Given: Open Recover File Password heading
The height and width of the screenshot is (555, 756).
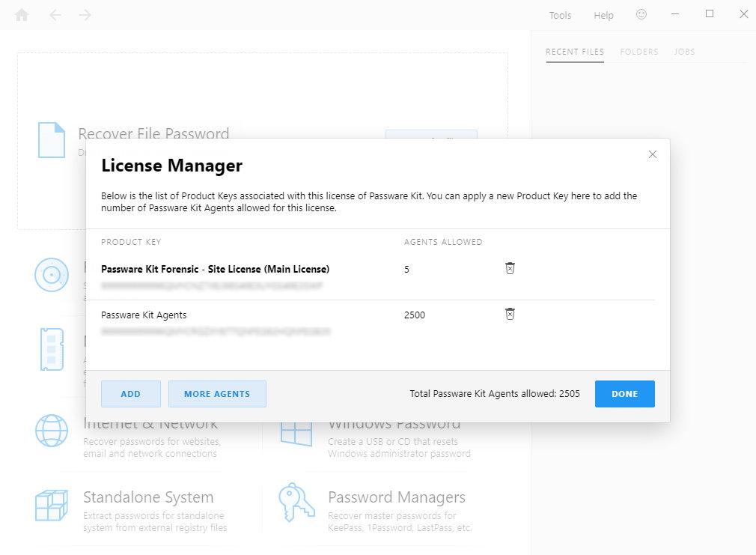Looking at the screenshot, I should [x=153, y=133].
